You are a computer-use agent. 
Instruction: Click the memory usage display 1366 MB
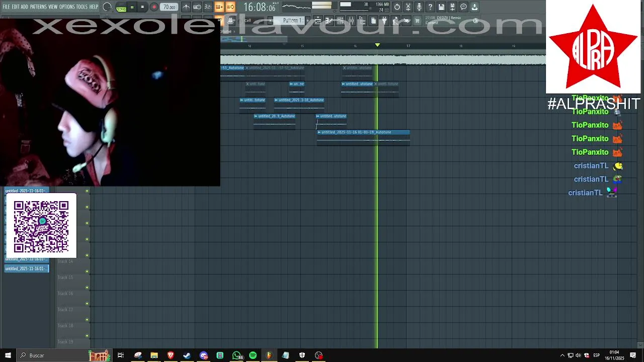(382, 5)
